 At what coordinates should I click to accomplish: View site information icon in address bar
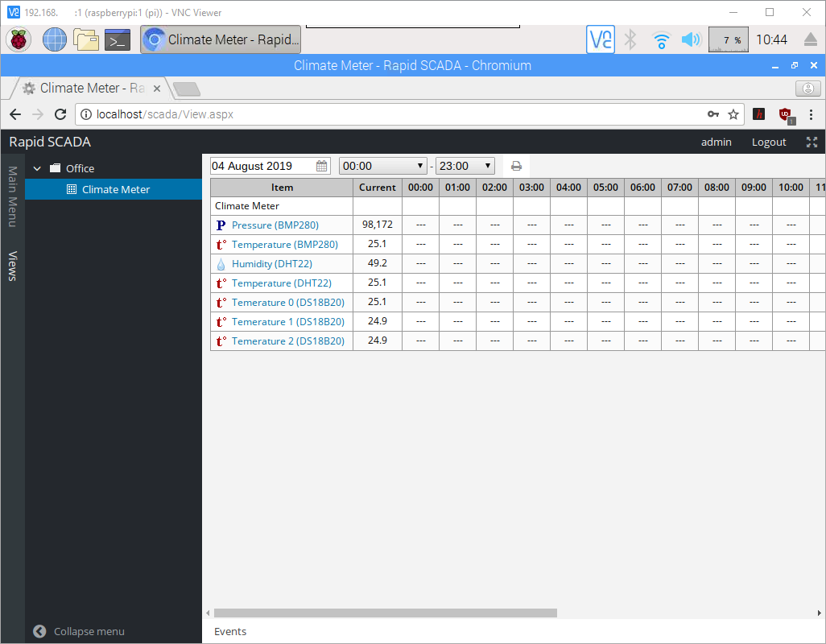(86, 114)
